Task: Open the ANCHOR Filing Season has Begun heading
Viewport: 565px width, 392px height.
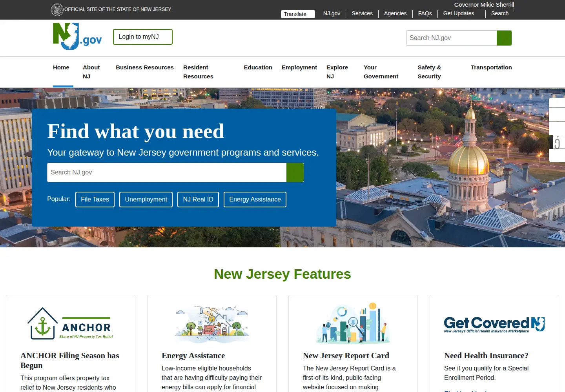Action: [x=70, y=361]
